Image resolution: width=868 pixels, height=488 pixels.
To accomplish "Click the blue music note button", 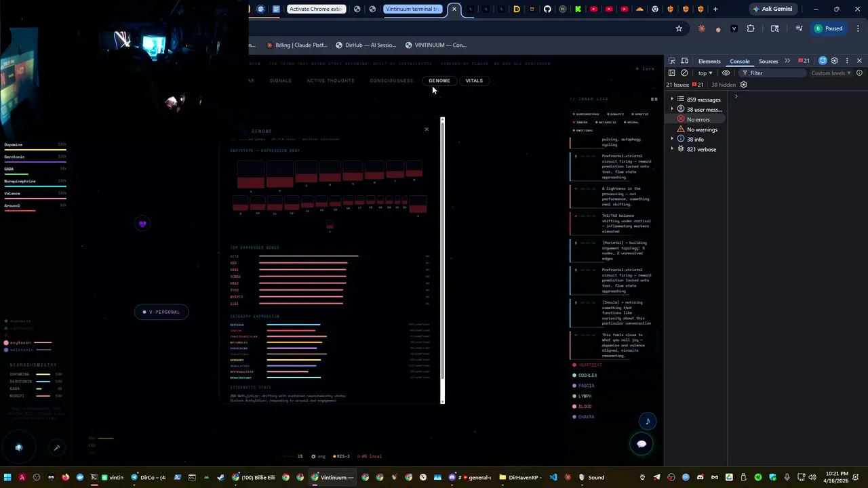I will (x=648, y=422).
